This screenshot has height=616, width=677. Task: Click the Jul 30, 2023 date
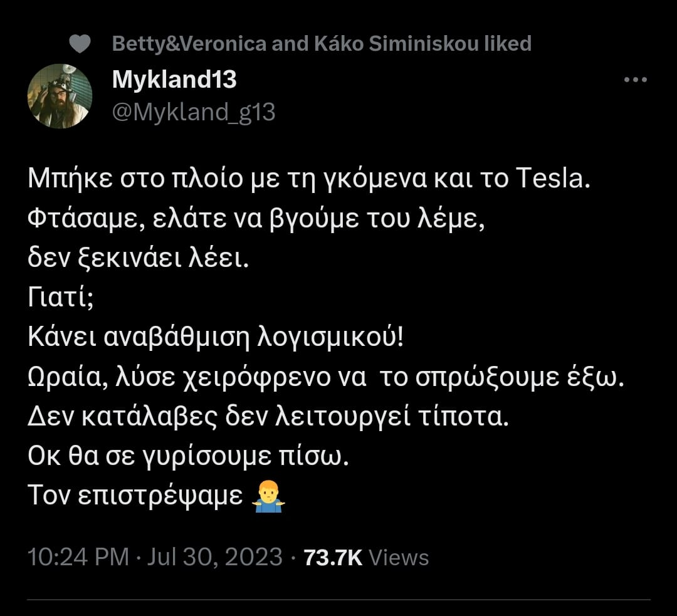pos(214,557)
